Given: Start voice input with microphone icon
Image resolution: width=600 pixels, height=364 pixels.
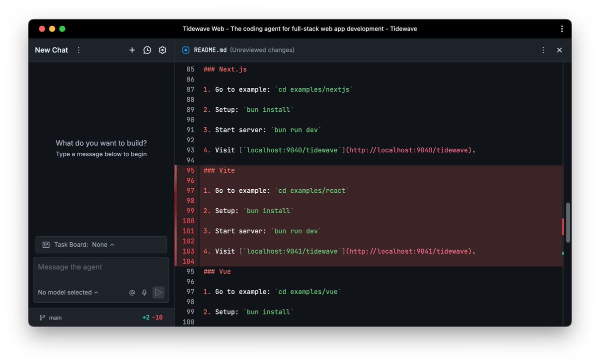Looking at the screenshot, I should [144, 293].
